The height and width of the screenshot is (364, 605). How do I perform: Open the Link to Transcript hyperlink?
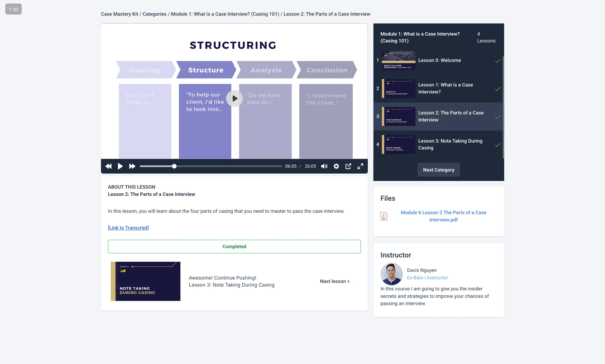(128, 228)
